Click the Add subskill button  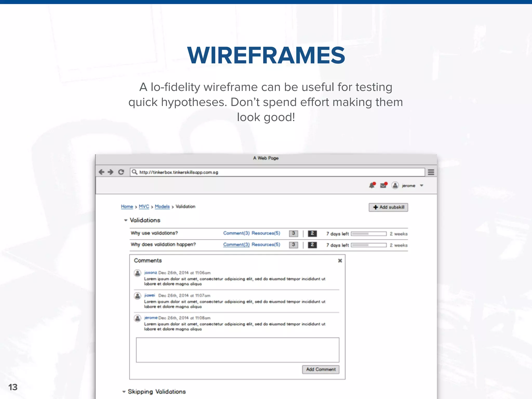point(388,207)
